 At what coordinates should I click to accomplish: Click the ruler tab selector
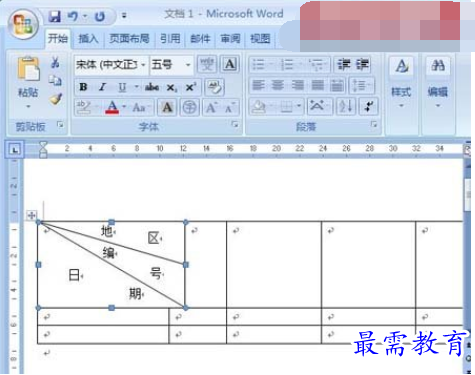14,150
